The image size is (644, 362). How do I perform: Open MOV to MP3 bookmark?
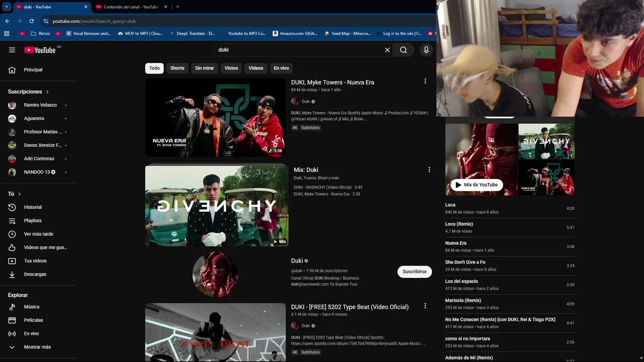coord(140,34)
